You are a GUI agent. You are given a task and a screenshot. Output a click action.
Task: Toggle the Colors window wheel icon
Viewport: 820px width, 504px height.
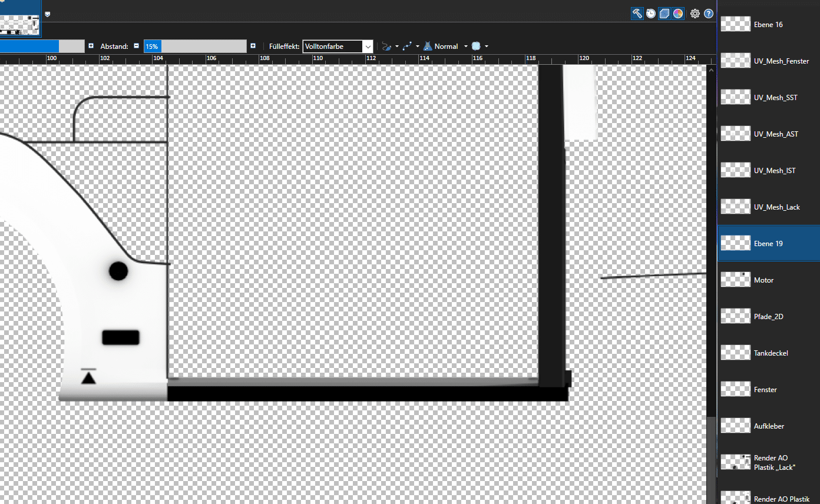(x=678, y=14)
